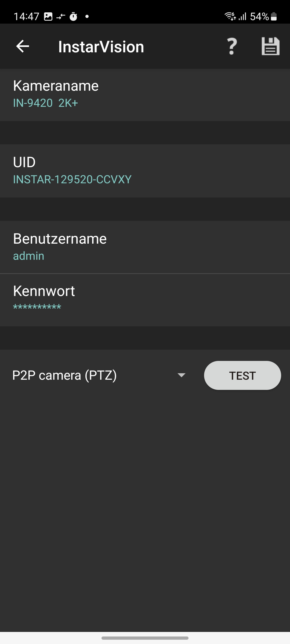Tap the bottom navigation gesture handle
This screenshot has width=290, height=644.
point(145,638)
